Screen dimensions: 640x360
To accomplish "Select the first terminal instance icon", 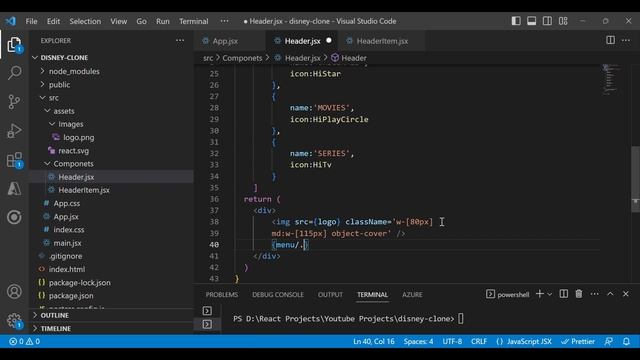I will click(x=207, y=311).
